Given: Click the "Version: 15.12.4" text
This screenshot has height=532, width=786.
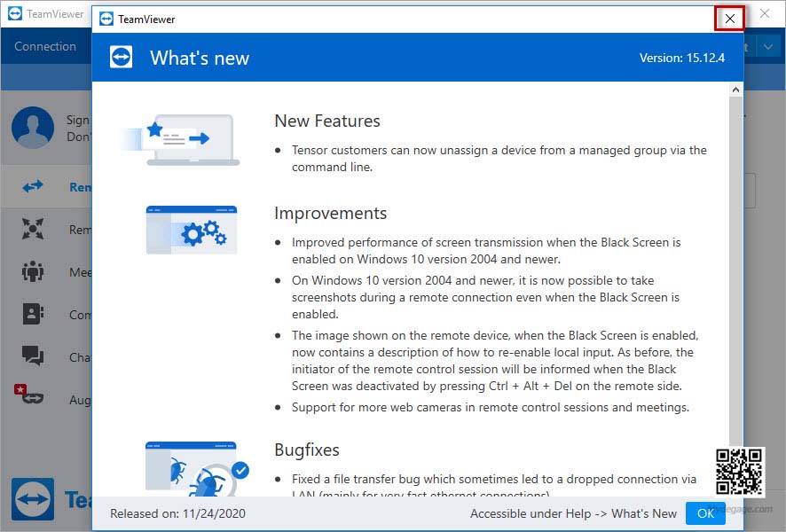Looking at the screenshot, I should click(x=681, y=58).
